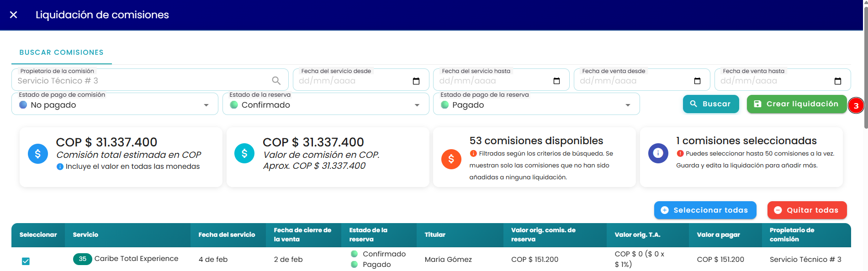
Task: Uncheck the Caribe Total Experience row checkbox
Action: pyautogui.click(x=26, y=261)
